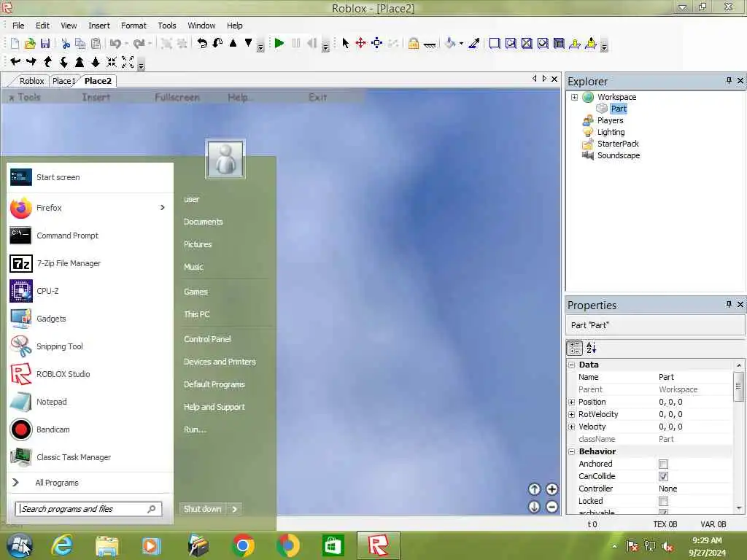This screenshot has width=747, height=560.
Task: Click the viewport tilt down arrow button
Action: [534, 507]
